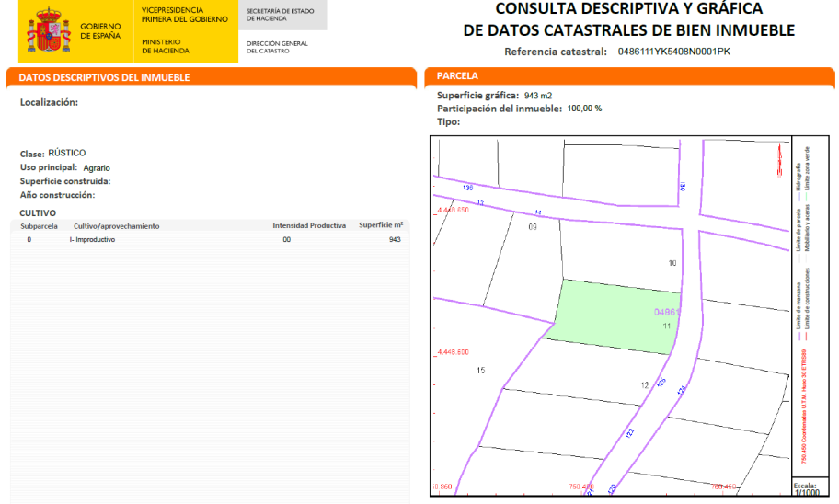
Task: Click the Superficie m² column header
Action: click(381, 225)
